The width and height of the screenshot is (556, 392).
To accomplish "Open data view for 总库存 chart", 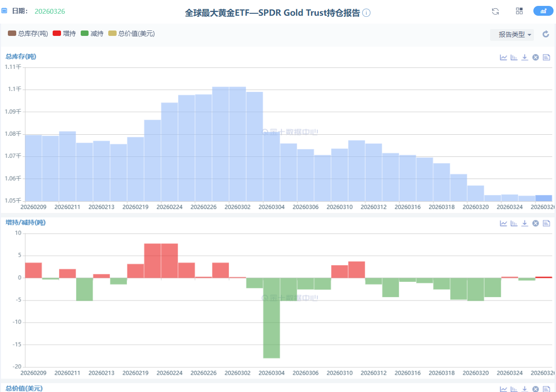I will point(547,57).
